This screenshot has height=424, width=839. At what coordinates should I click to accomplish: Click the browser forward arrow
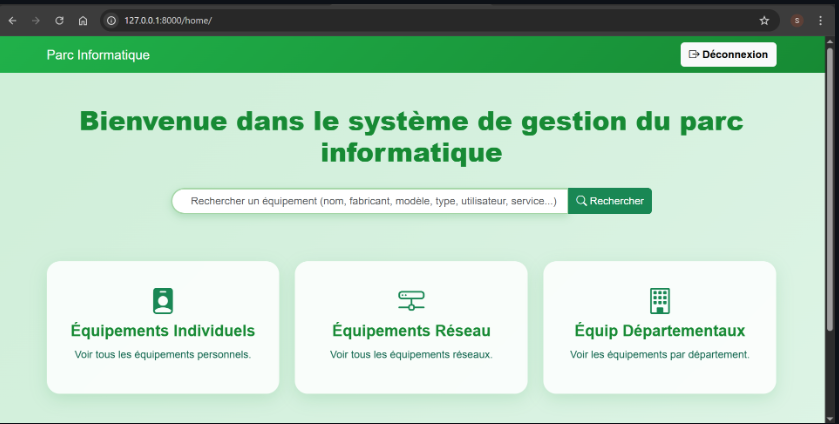pos(36,20)
